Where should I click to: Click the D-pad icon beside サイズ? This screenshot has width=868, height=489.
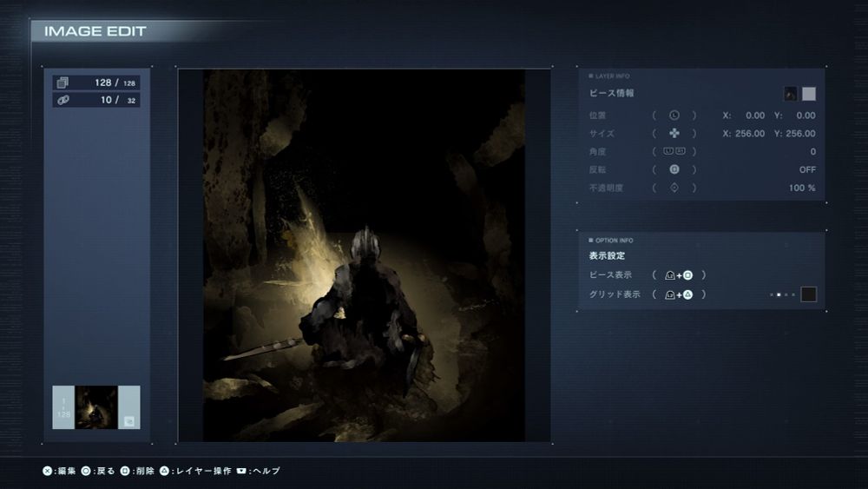(x=674, y=134)
